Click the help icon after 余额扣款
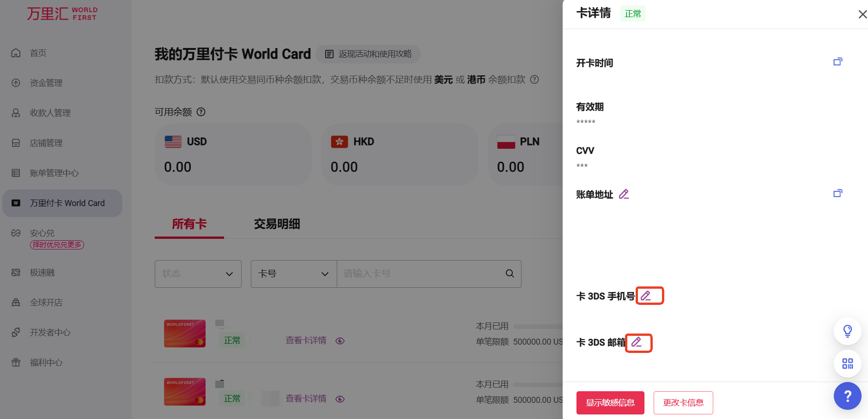This screenshot has width=868, height=419. point(534,79)
